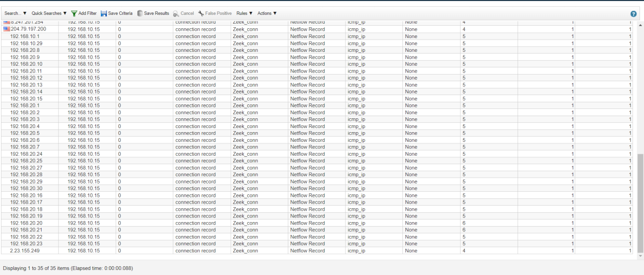Select the row with source 192.168.20.20
Viewport: 644px width, 275px height.
coord(26,223)
